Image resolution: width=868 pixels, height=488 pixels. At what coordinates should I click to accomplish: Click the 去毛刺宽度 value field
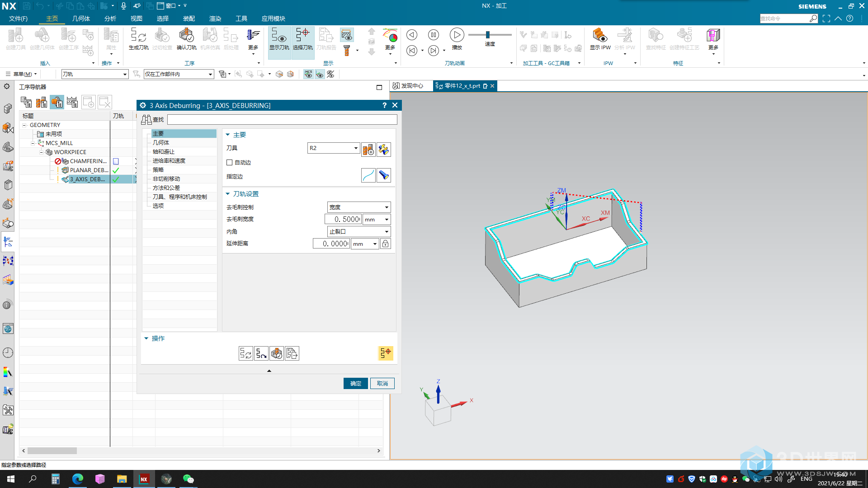coord(343,220)
